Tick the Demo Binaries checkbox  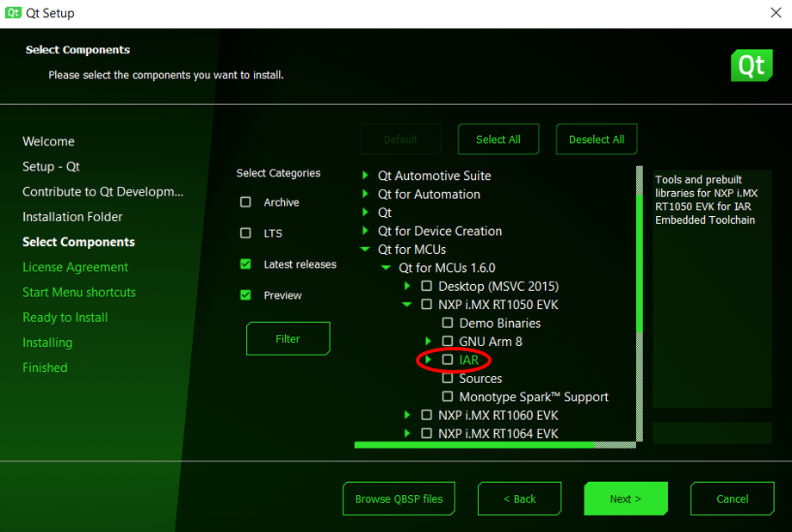[448, 323]
